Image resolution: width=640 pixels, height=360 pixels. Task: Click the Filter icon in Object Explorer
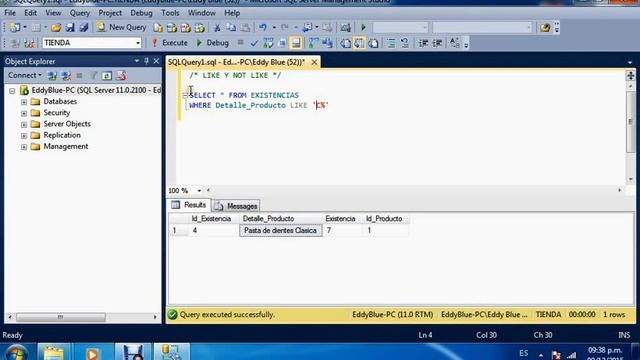coord(93,76)
